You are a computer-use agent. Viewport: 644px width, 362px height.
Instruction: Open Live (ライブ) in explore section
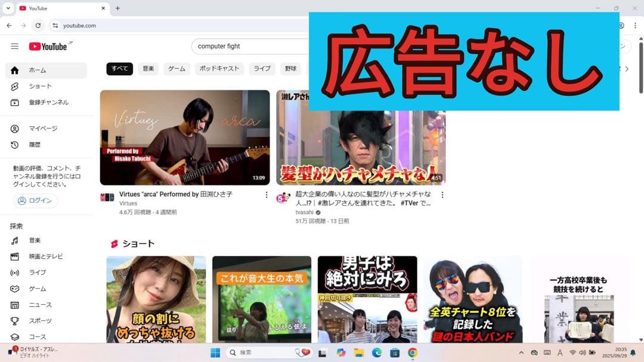coord(46,273)
